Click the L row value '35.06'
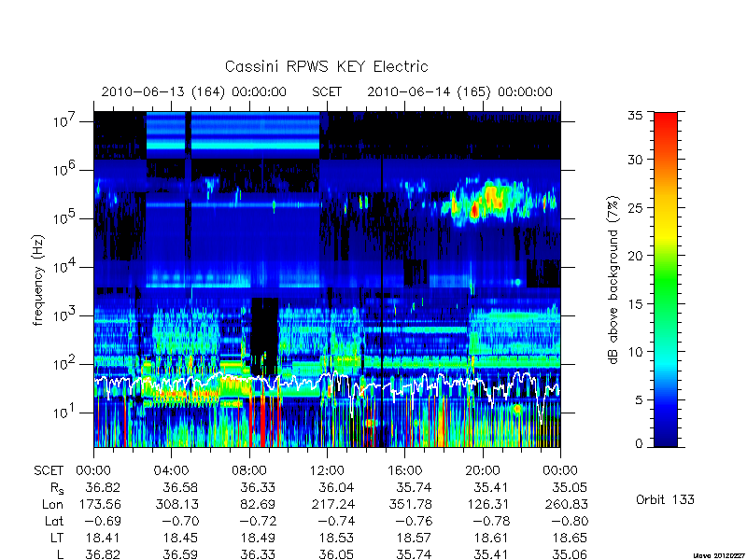The width and height of the screenshot is (747, 560). [x=570, y=554]
